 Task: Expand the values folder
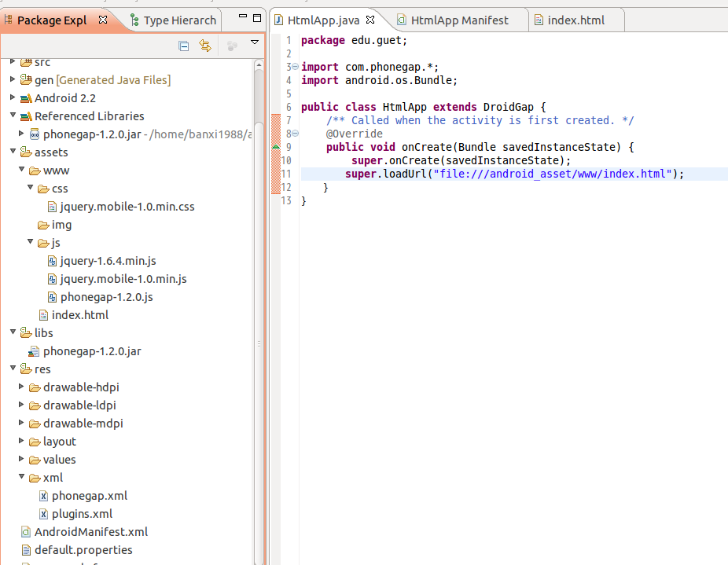tap(21, 459)
